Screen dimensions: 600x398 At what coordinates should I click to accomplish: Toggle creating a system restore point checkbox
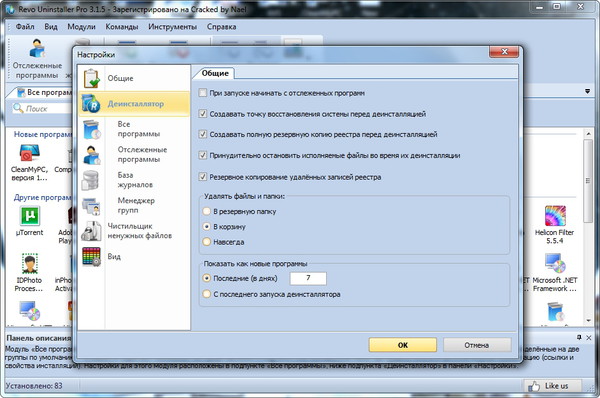coord(203,114)
